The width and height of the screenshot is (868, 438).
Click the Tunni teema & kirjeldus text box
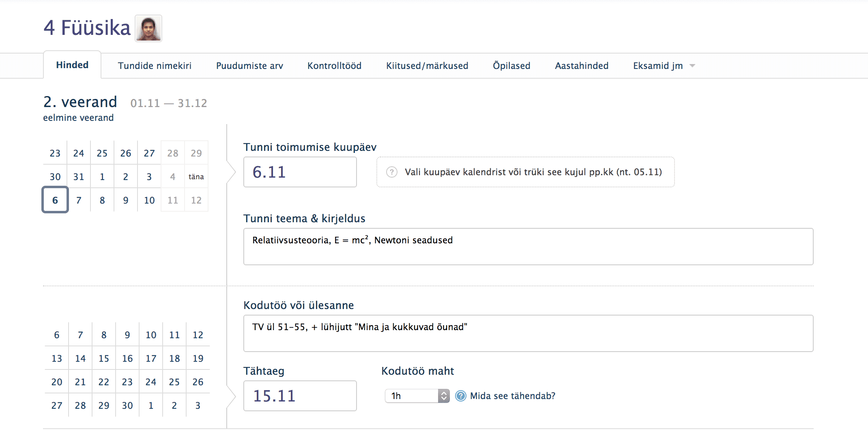528,247
